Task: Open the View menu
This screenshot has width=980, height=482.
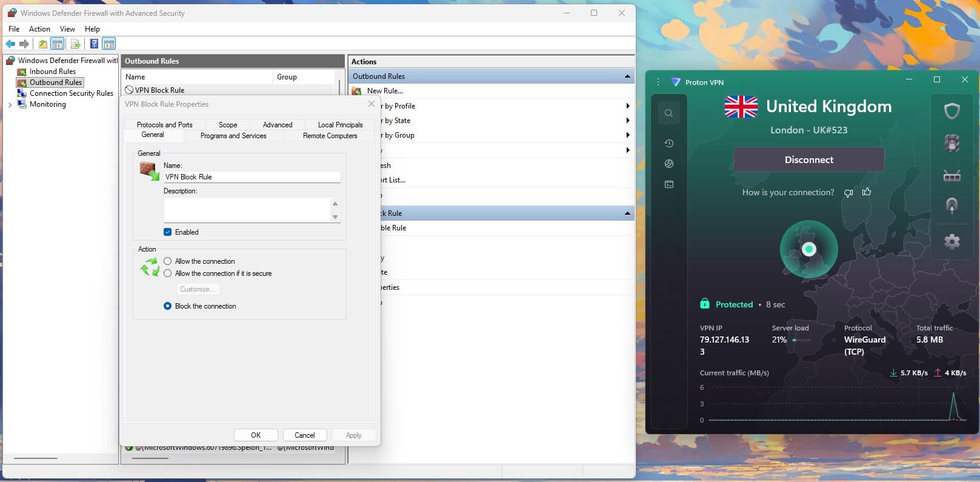Action: (x=67, y=29)
